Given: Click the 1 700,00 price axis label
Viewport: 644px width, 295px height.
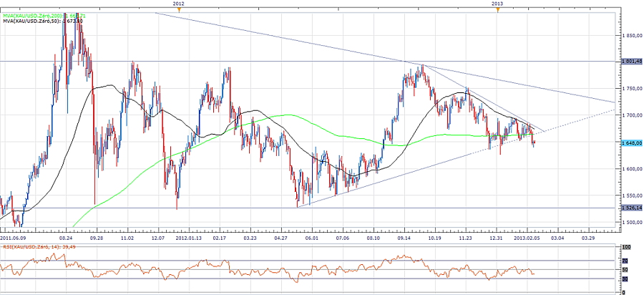Looking at the screenshot, I should (630, 115).
